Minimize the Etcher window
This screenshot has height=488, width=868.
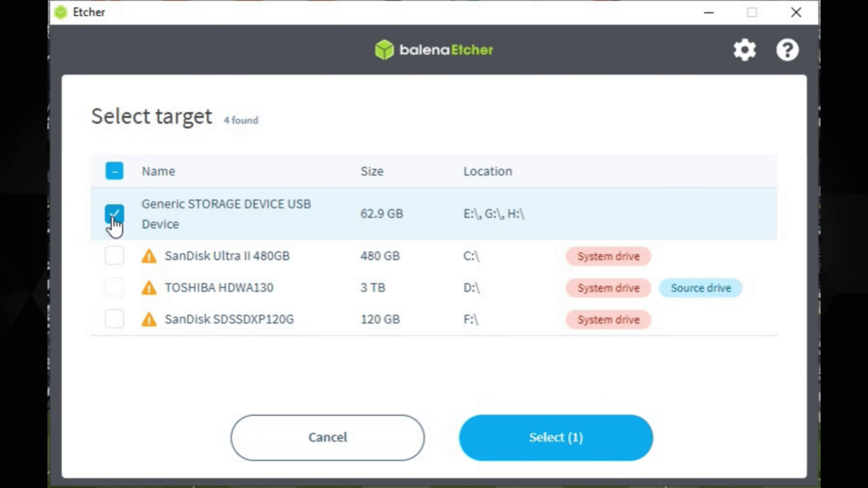(709, 12)
